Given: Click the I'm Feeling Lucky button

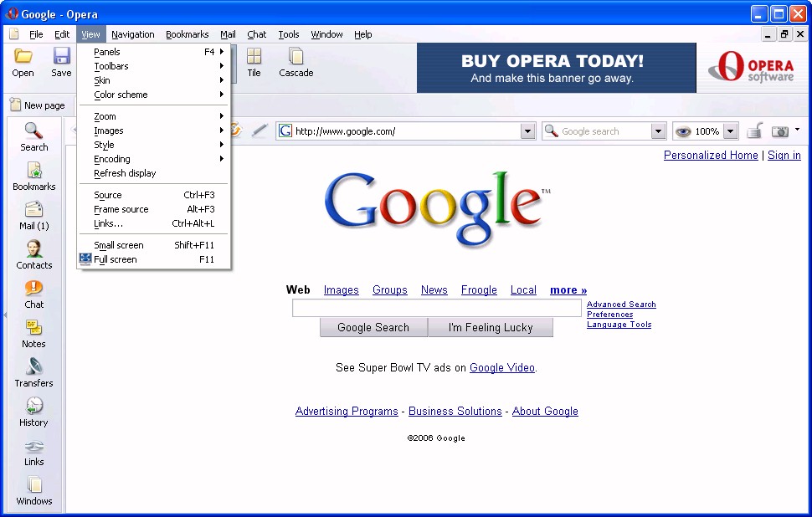Looking at the screenshot, I should pyautogui.click(x=491, y=328).
